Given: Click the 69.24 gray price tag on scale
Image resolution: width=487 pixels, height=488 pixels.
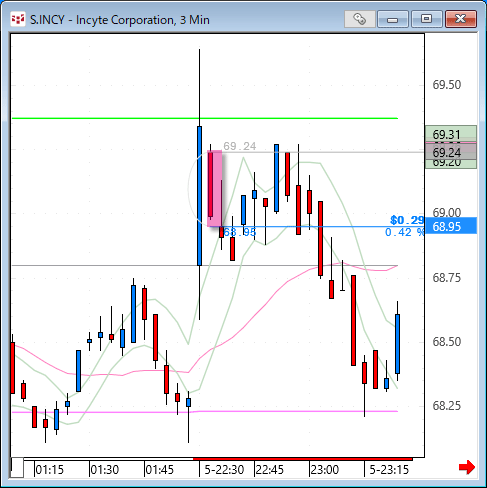Looking at the screenshot, I should 451,152.
